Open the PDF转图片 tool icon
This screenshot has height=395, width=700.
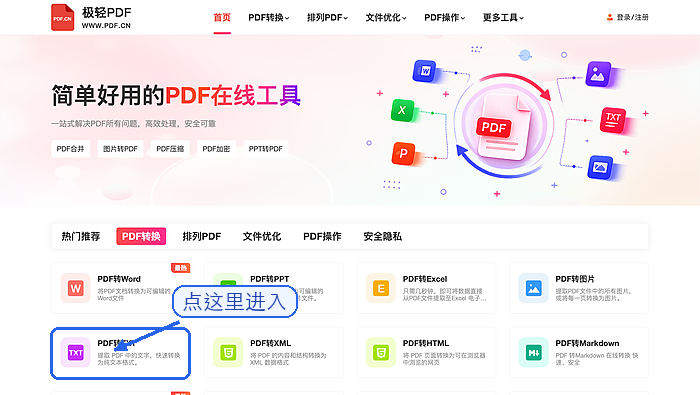[533, 288]
